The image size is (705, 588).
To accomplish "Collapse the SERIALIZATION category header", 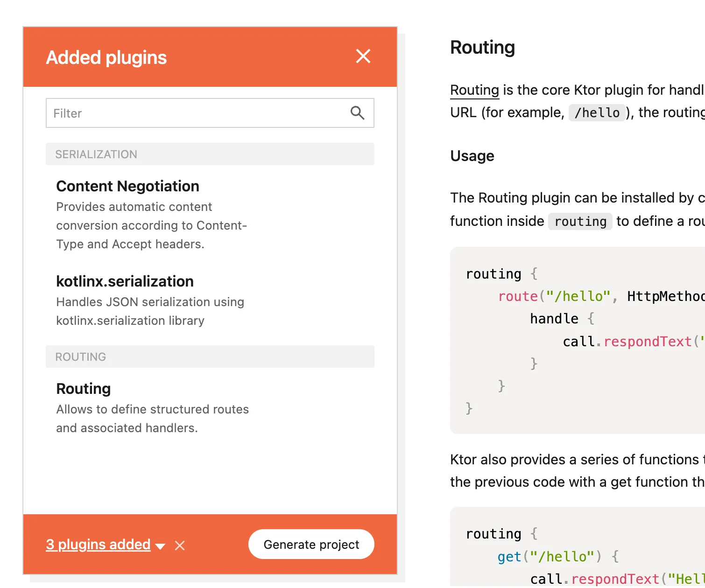I will (x=210, y=154).
